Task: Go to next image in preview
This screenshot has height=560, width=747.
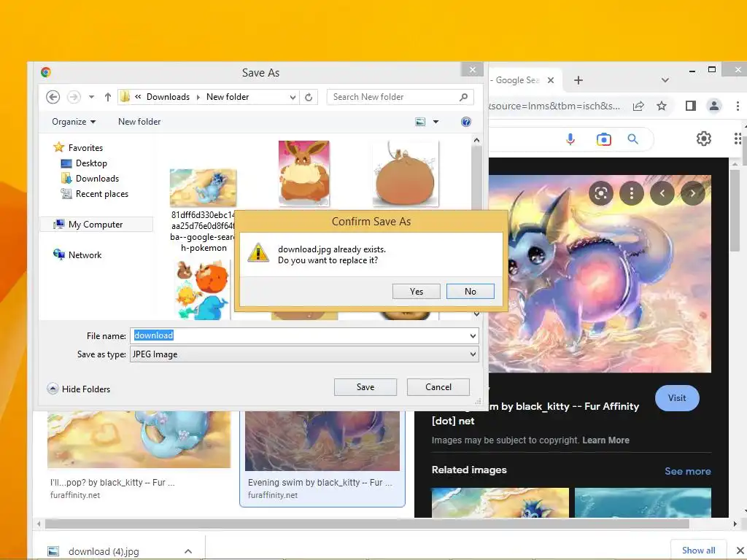Action: tap(693, 193)
